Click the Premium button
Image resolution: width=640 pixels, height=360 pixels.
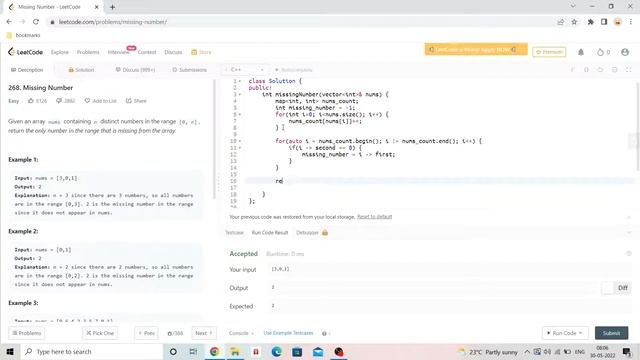pos(549,52)
